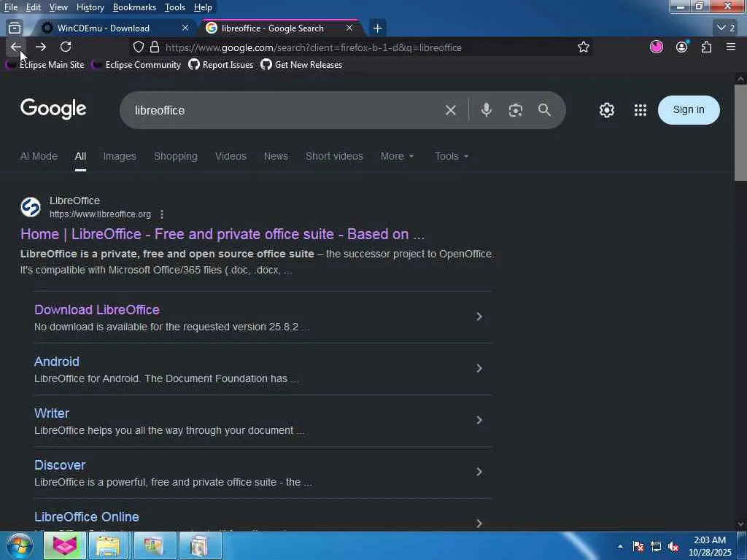The height and width of the screenshot is (560, 747).
Task: Reload the current Google page
Action: pos(66,47)
